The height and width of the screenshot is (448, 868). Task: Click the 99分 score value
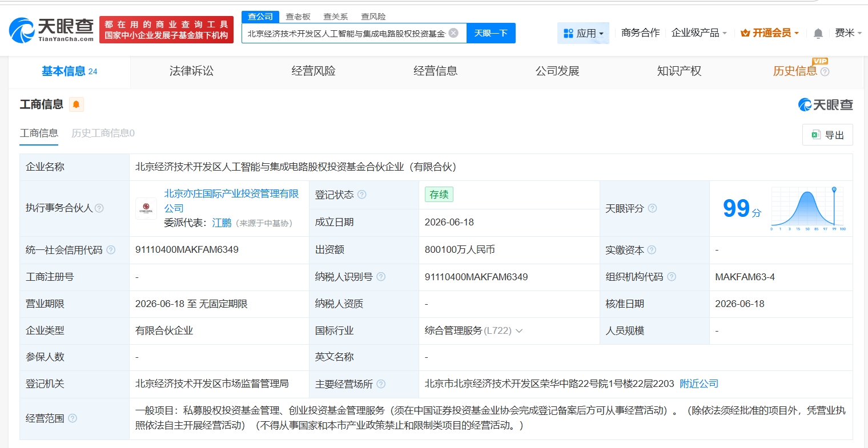[x=742, y=209]
